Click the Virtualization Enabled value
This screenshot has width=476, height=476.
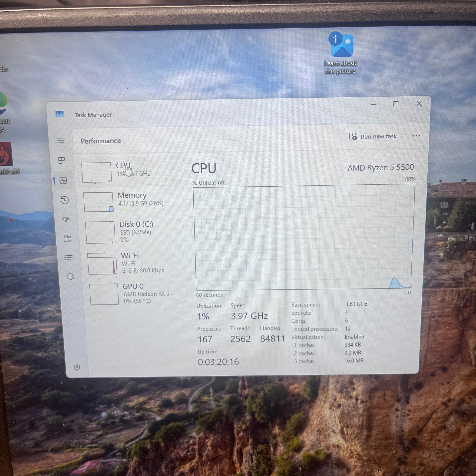[354, 337]
